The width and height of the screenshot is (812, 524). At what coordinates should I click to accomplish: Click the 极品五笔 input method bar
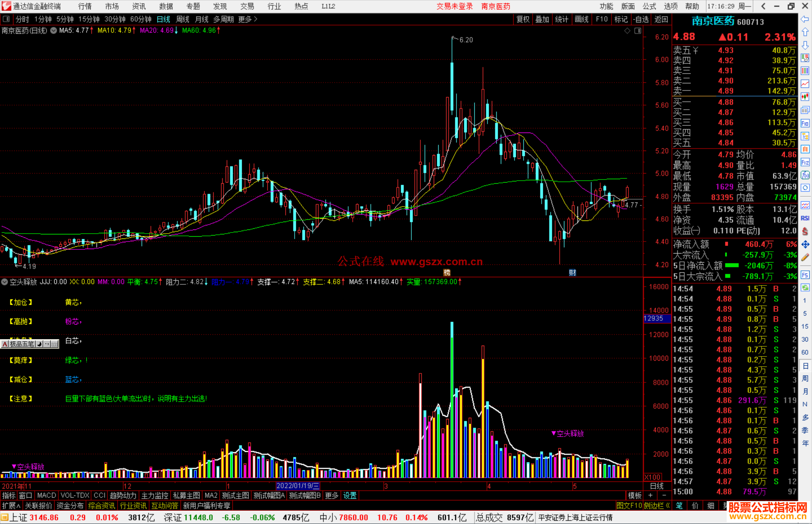tap(30, 344)
